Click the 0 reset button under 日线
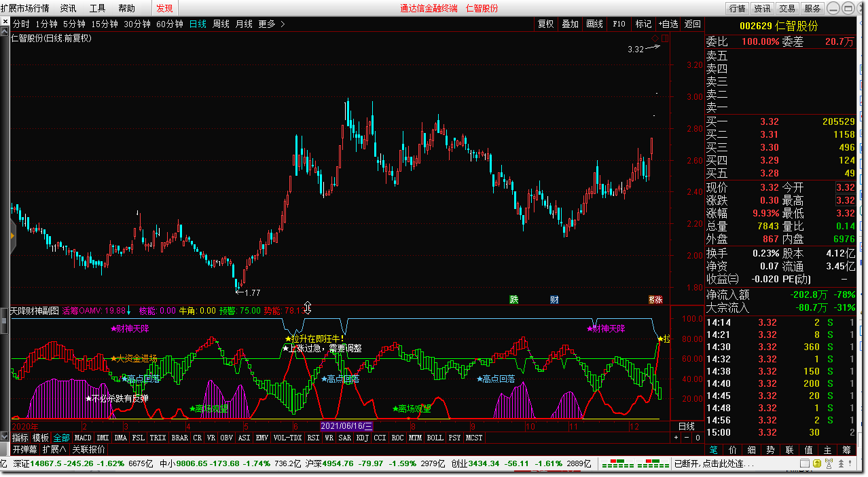 (698, 438)
